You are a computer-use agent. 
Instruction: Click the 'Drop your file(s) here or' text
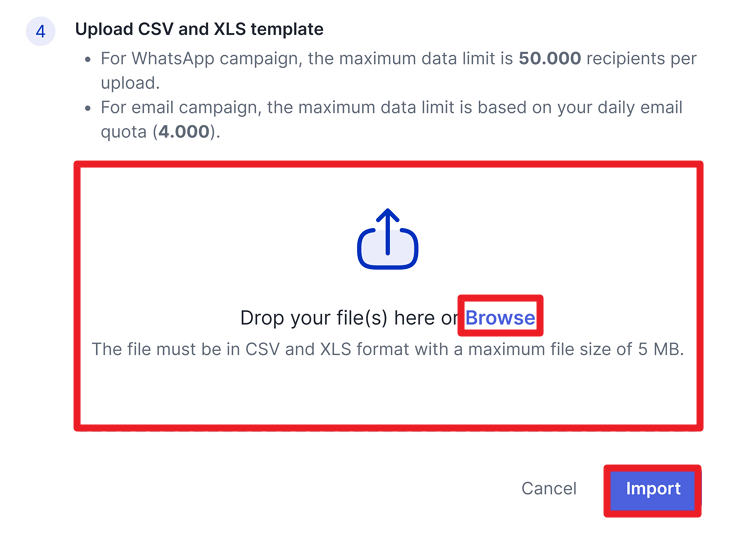pyautogui.click(x=351, y=318)
